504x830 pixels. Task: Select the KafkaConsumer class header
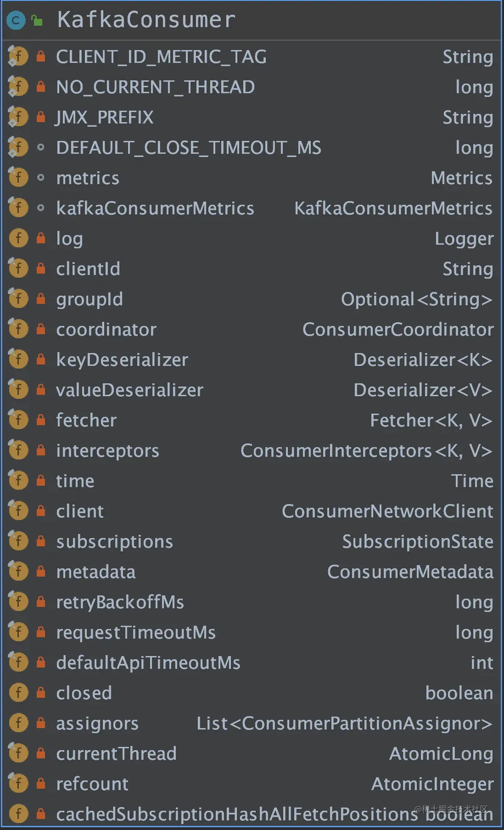pyautogui.click(x=252, y=21)
